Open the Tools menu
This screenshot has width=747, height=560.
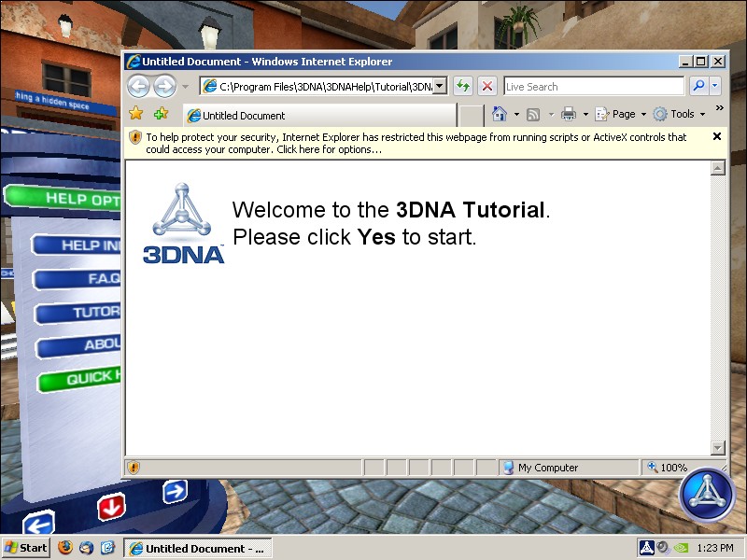[679, 114]
